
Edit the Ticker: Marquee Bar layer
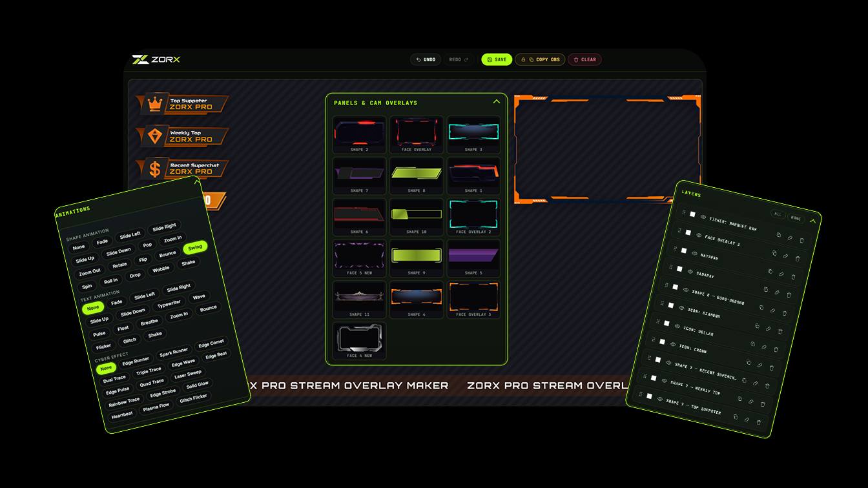tap(790, 238)
